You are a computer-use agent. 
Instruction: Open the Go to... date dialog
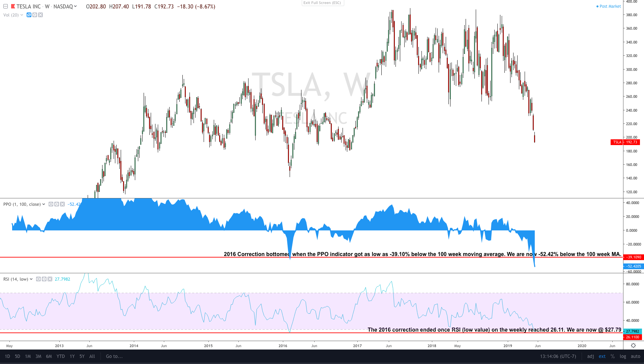pyautogui.click(x=114, y=356)
